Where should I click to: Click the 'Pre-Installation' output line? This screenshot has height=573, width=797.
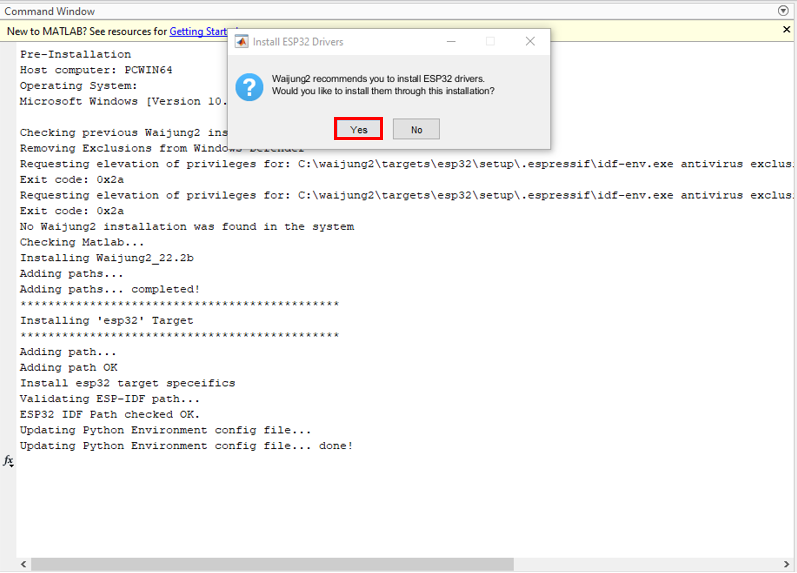75,54
